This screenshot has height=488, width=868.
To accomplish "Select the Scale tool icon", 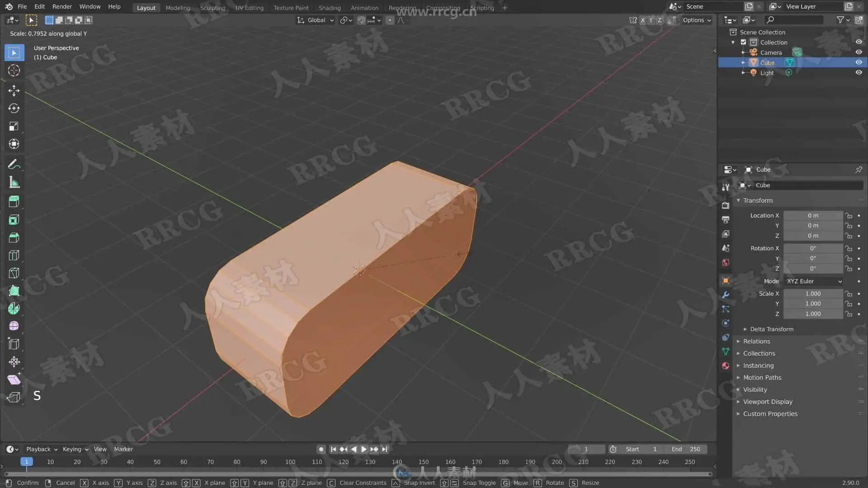I will click(14, 127).
